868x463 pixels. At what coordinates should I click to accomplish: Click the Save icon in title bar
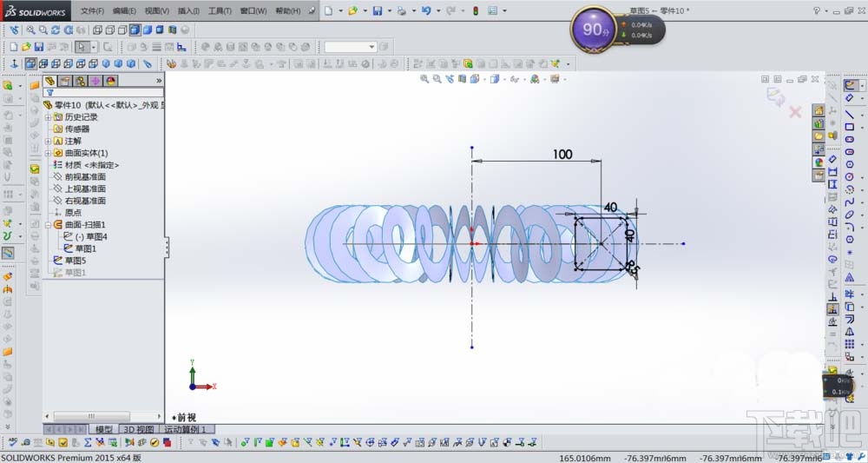tap(378, 10)
